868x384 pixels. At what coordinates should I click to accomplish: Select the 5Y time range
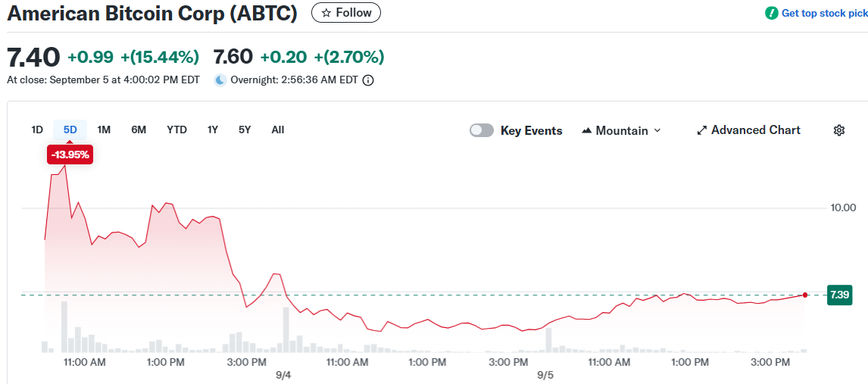[245, 130]
